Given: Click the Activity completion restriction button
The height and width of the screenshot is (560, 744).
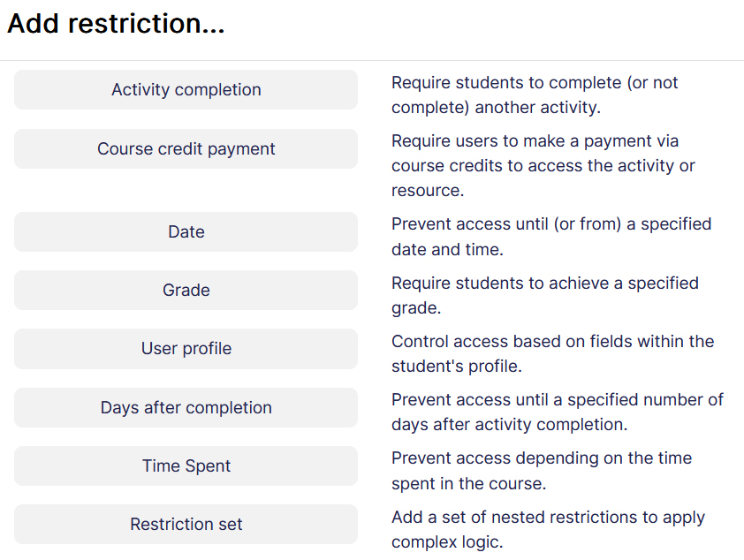Looking at the screenshot, I should tap(186, 90).
